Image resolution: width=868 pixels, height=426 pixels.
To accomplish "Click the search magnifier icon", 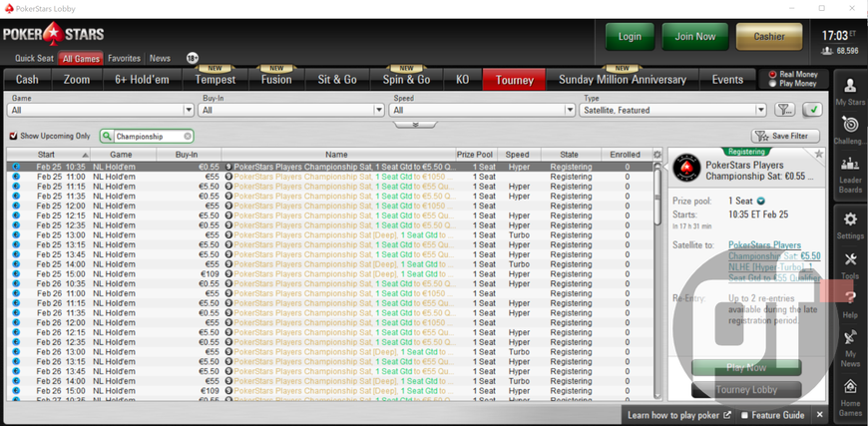I will pos(108,136).
